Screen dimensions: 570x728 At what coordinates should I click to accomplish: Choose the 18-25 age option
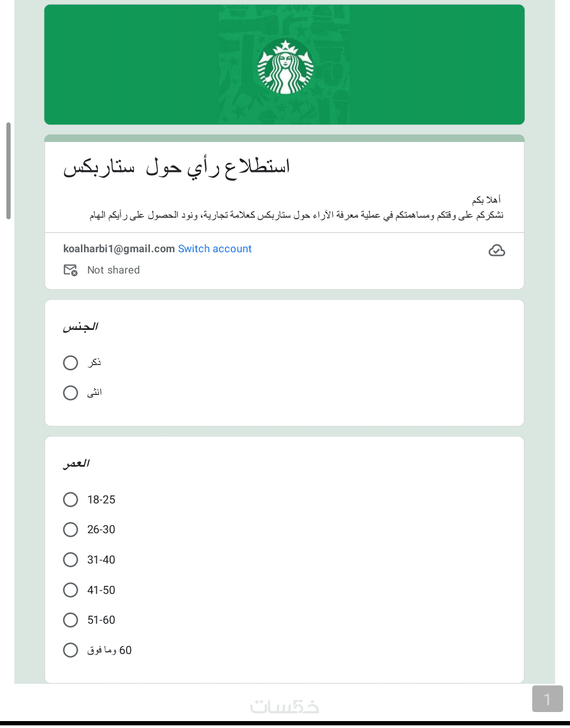coord(71,500)
